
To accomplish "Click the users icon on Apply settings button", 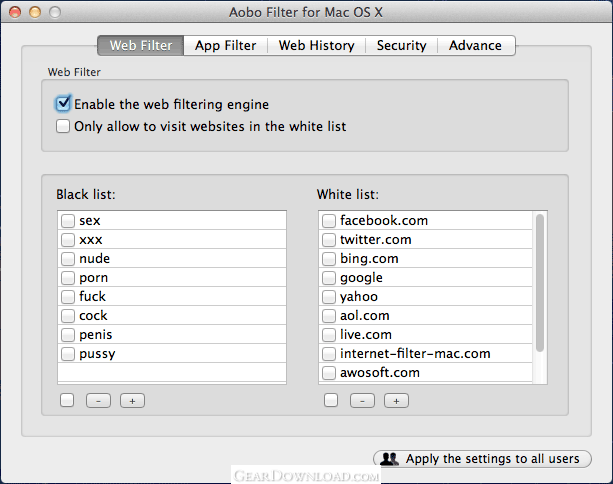I will point(390,459).
